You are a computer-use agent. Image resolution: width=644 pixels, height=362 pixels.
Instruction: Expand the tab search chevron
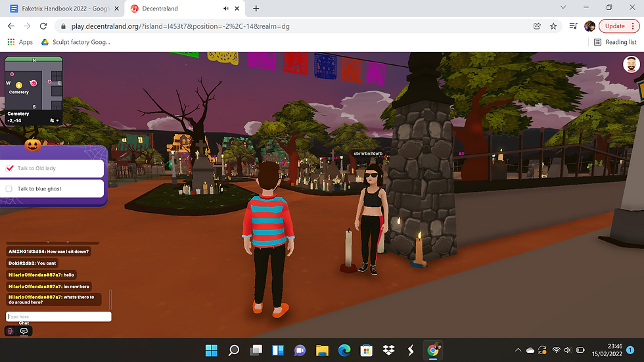[563, 7]
